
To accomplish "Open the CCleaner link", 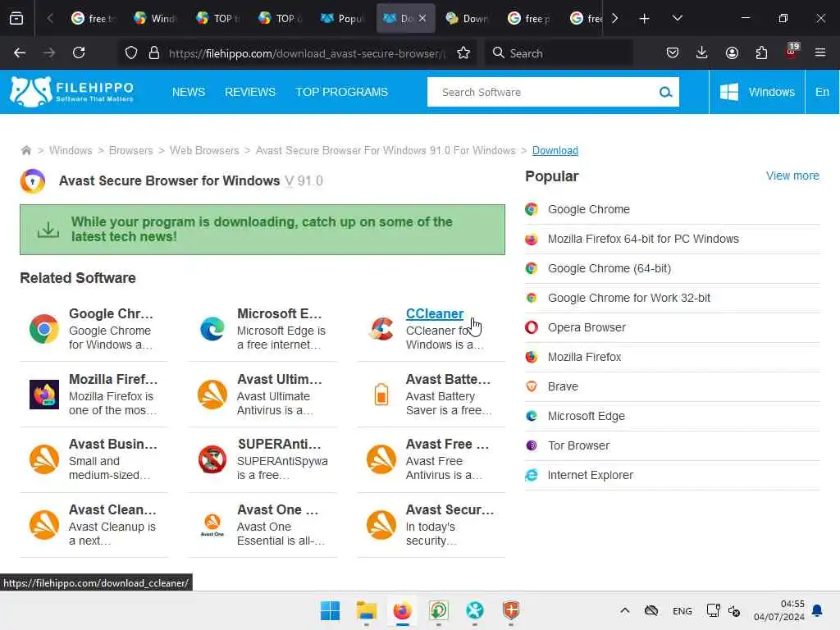I will 435,314.
